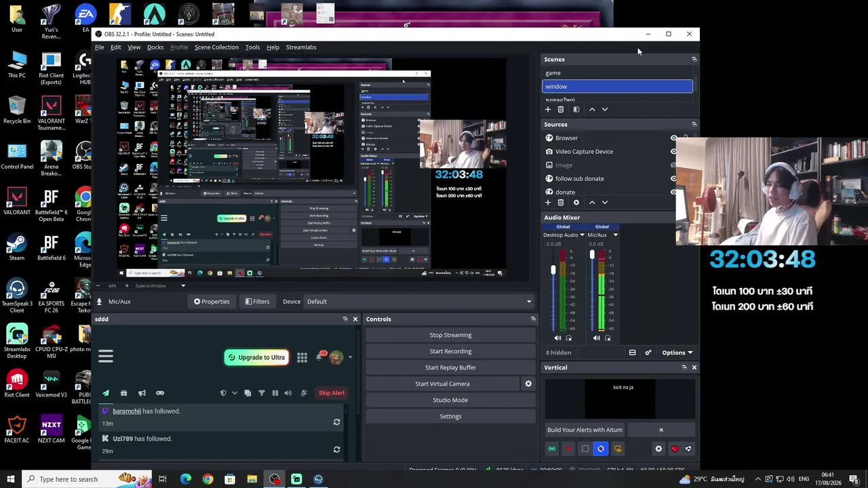This screenshot has width=868, height=488.
Task: Click the Windows Start button
Action: pos(11,479)
